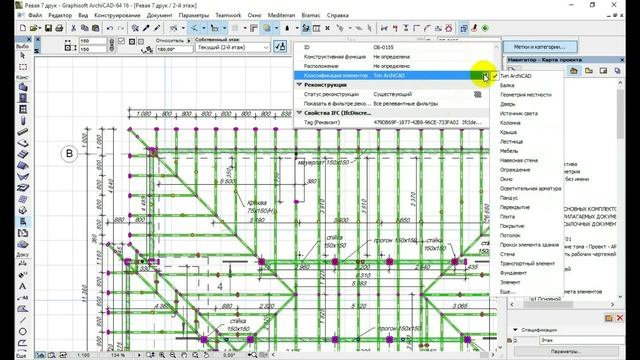640x360 pixels.
Task: Click the rotation angle field '180,00°'
Action: 174,49
